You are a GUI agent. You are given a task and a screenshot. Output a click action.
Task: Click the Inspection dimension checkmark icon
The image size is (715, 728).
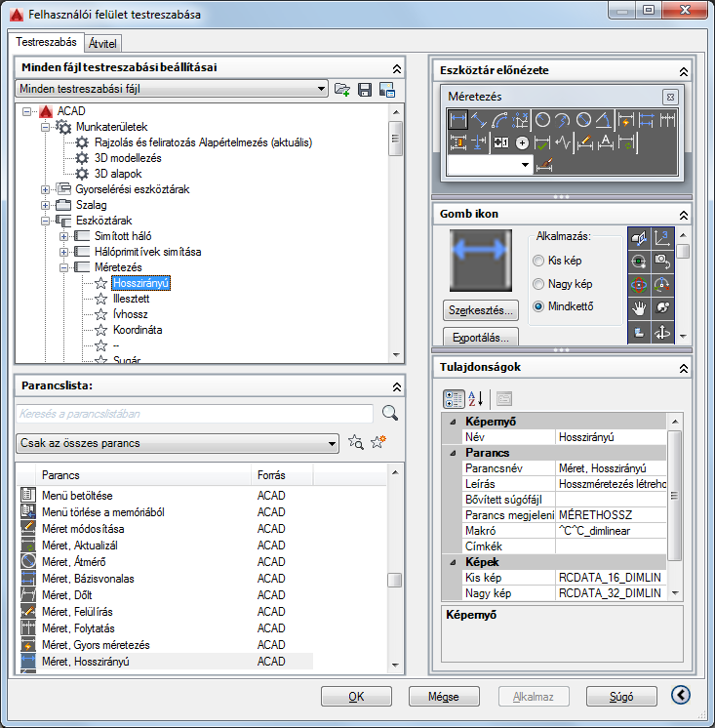[x=542, y=142]
